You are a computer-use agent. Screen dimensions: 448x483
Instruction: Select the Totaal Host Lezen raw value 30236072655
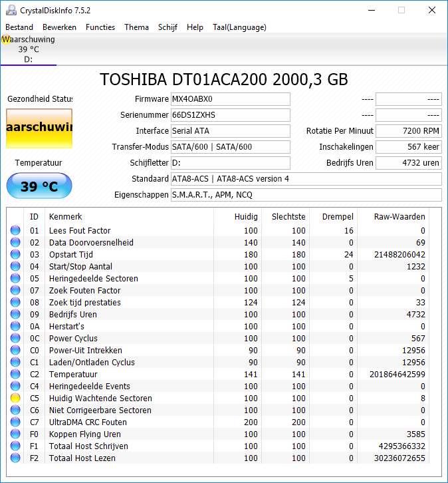(x=399, y=458)
